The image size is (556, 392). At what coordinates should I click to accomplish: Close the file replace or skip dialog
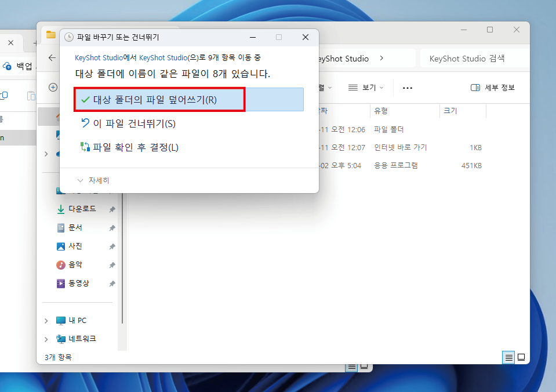tap(306, 37)
